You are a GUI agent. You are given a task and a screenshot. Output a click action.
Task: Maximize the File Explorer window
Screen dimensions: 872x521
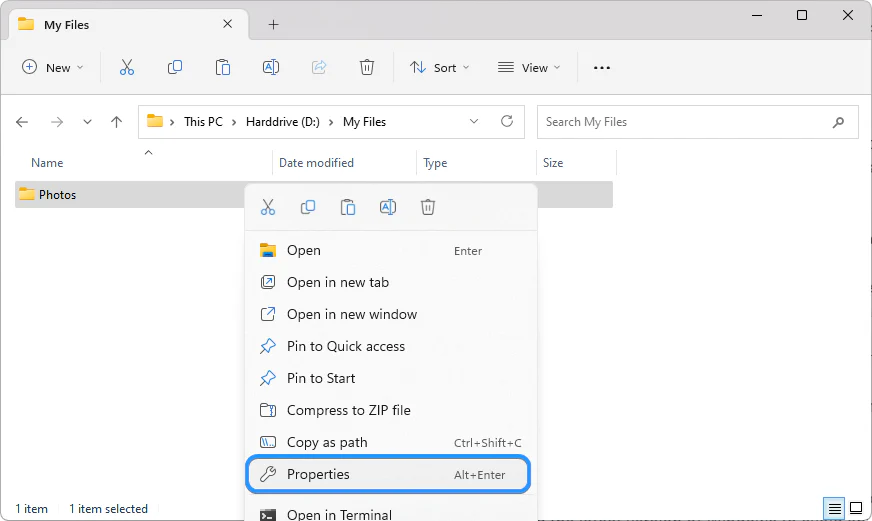tap(802, 15)
